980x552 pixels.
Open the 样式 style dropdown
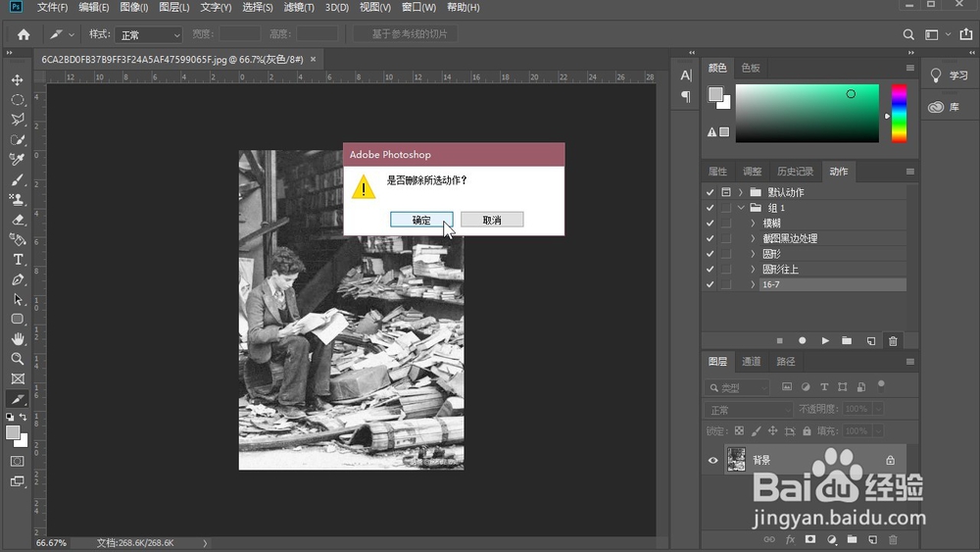(148, 34)
